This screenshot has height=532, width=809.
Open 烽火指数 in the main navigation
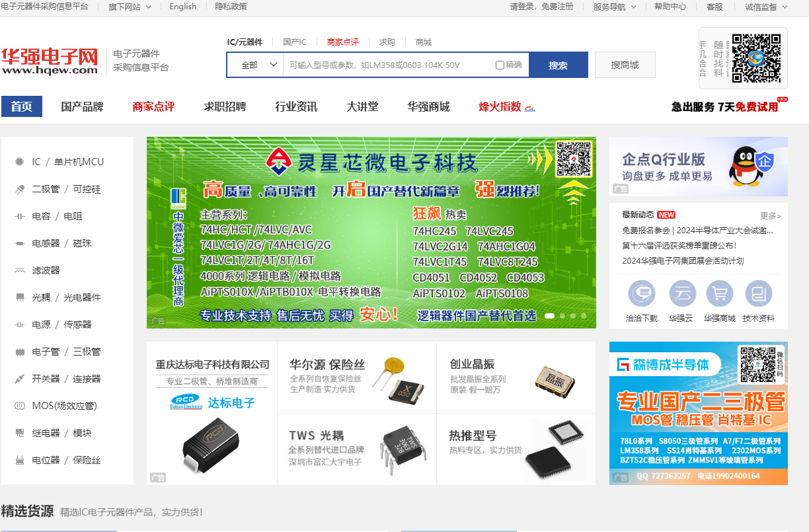[x=500, y=106]
